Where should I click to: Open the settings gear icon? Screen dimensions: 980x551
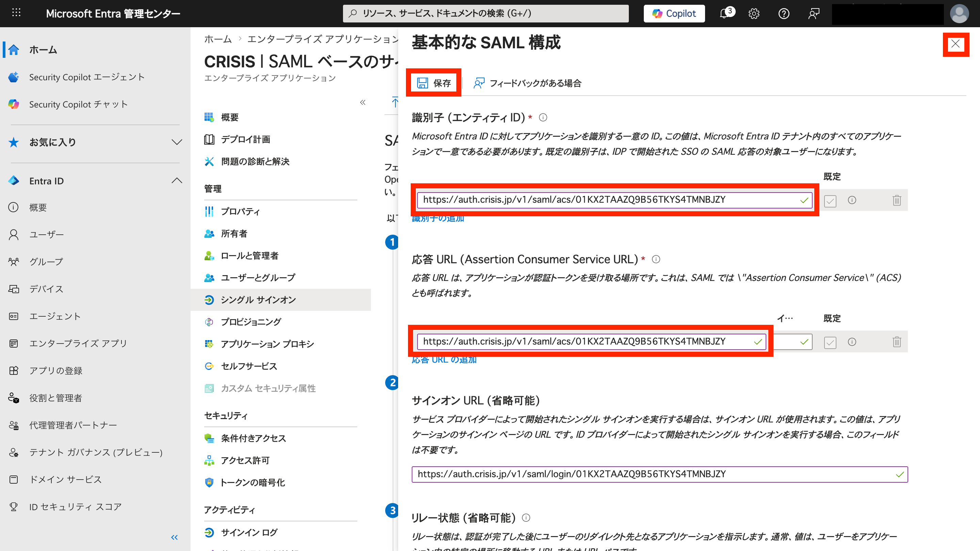754,14
